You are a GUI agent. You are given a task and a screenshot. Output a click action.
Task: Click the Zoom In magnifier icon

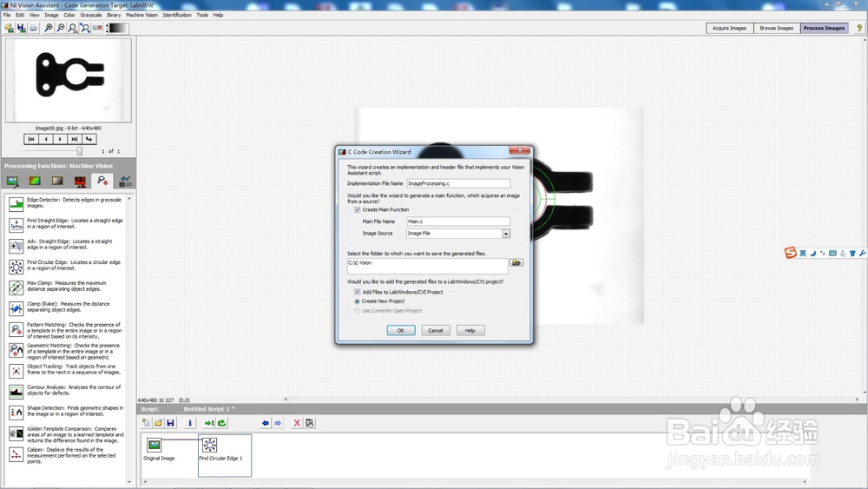pos(48,28)
